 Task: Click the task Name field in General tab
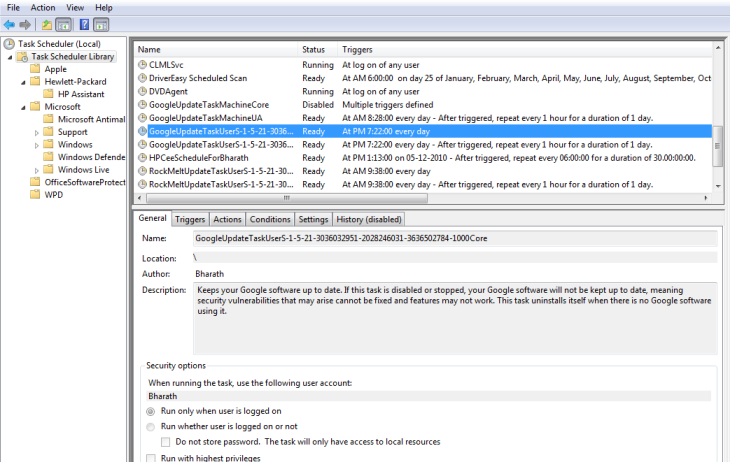click(x=455, y=238)
